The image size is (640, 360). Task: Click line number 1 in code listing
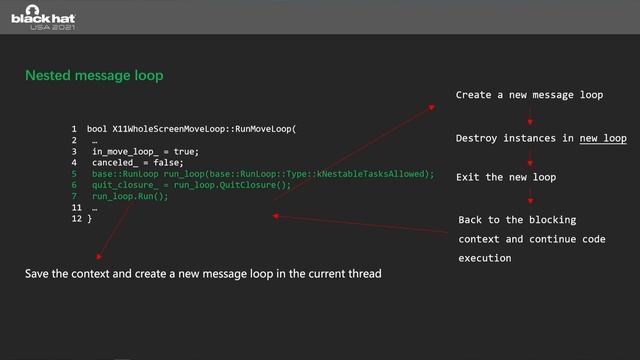click(74, 129)
